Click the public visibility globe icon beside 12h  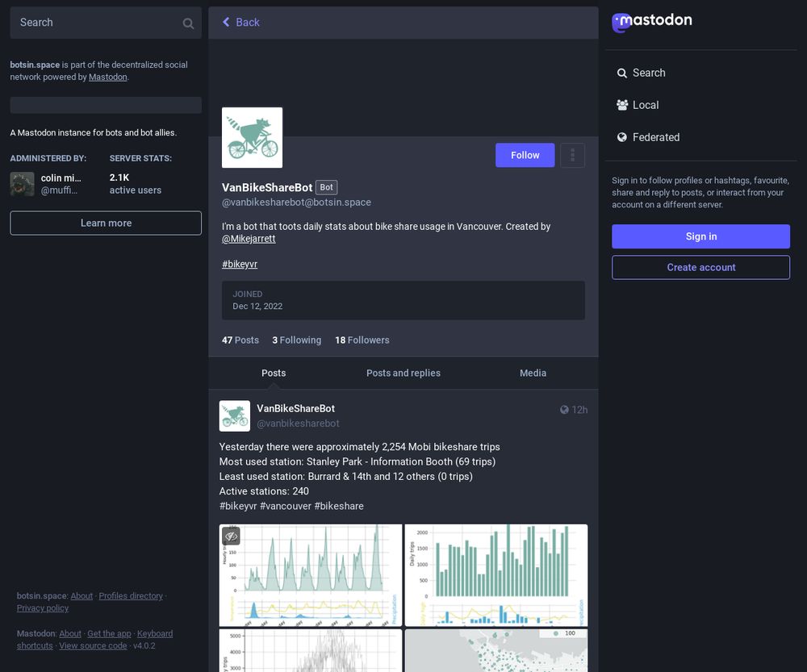click(564, 410)
